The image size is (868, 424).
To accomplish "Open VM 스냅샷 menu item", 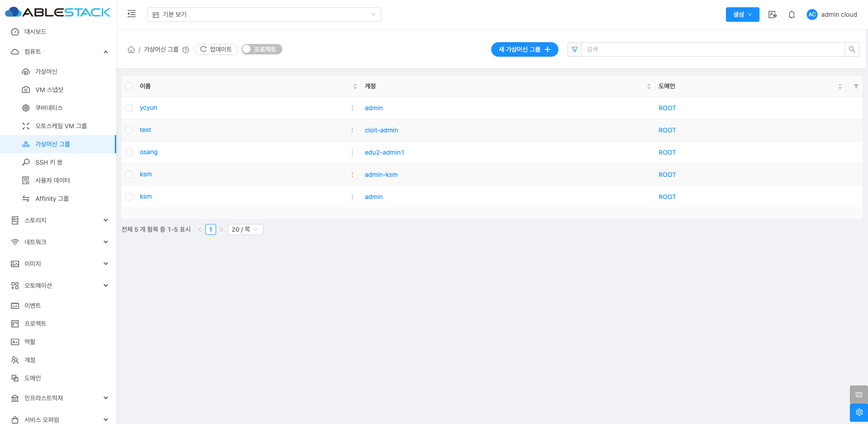I will [x=58, y=90].
